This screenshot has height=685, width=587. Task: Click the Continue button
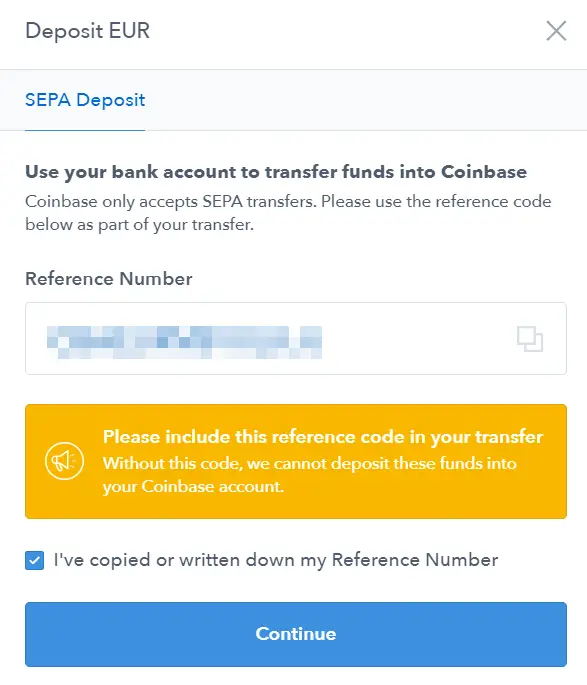[x=296, y=634]
